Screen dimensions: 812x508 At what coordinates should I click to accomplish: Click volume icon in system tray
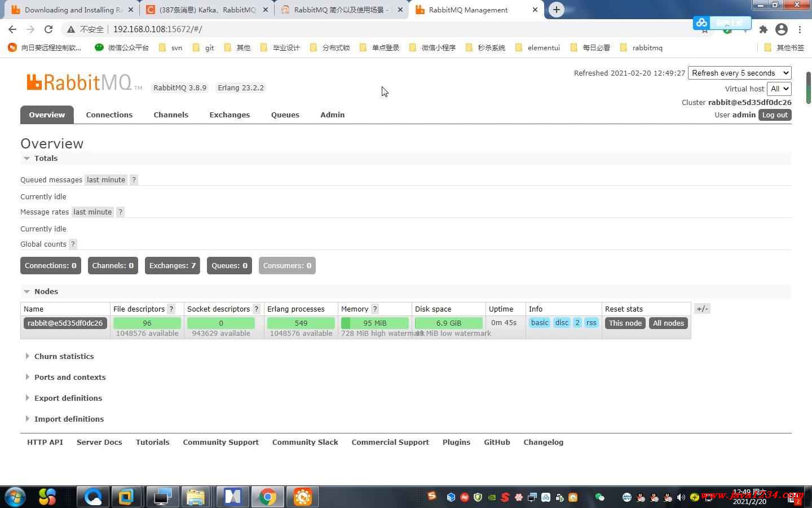pos(681,497)
